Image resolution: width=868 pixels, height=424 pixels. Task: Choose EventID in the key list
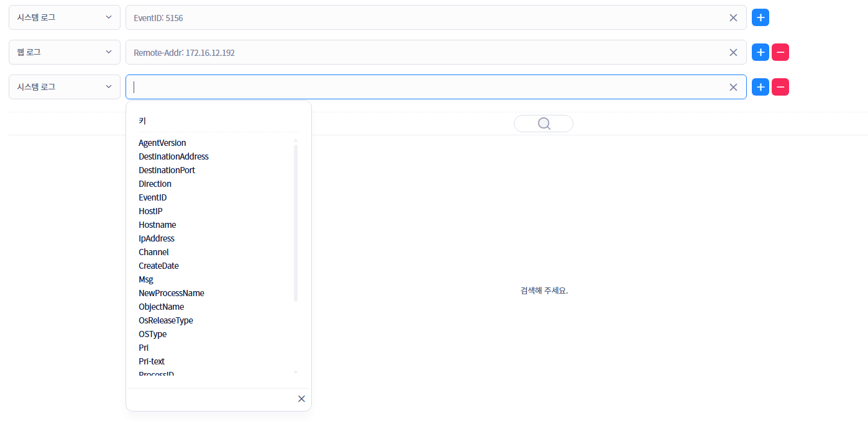click(x=152, y=197)
